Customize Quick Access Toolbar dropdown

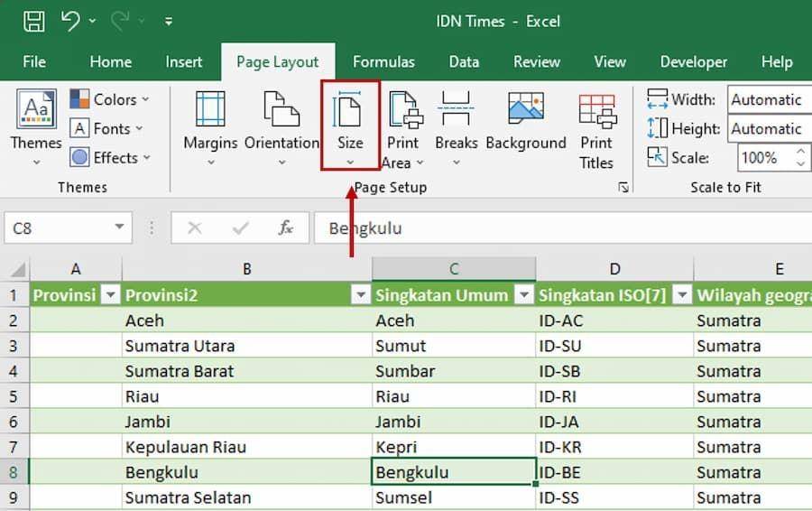click(169, 22)
